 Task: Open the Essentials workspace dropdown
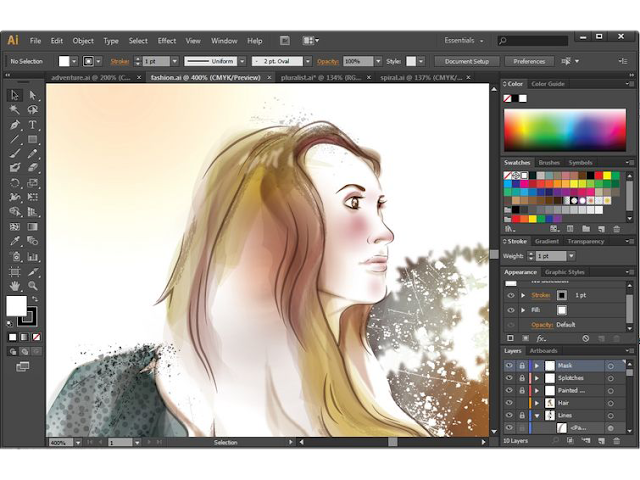pos(463,41)
